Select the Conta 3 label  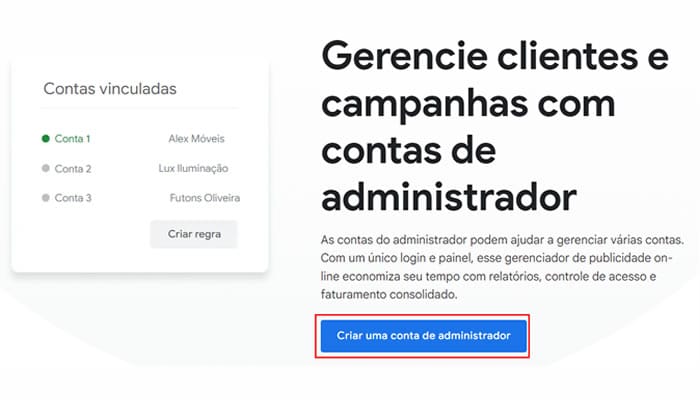tap(73, 198)
